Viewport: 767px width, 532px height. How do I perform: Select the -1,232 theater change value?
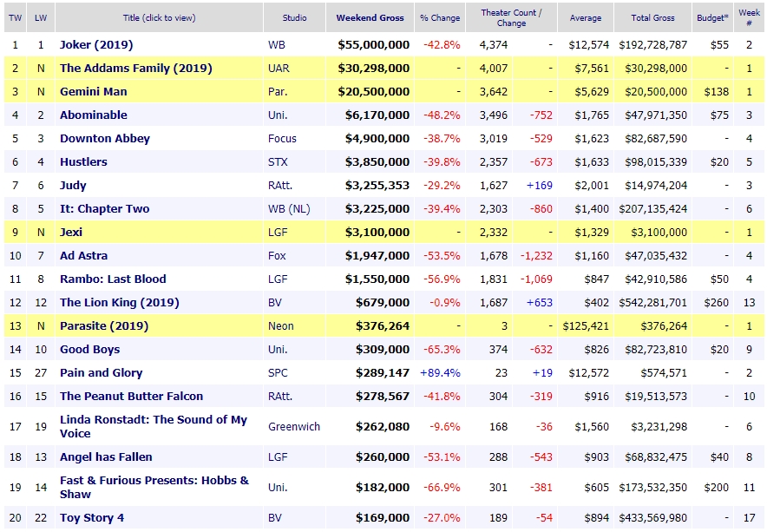click(536, 256)
